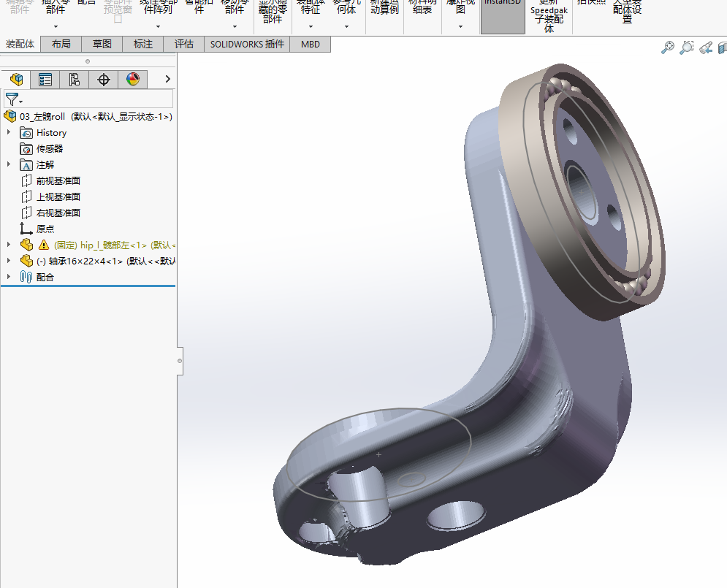This screenshot has width=727, height=588.
Task: Open dropdown under 线性零部件阵列
Action: tap(158, 27)
